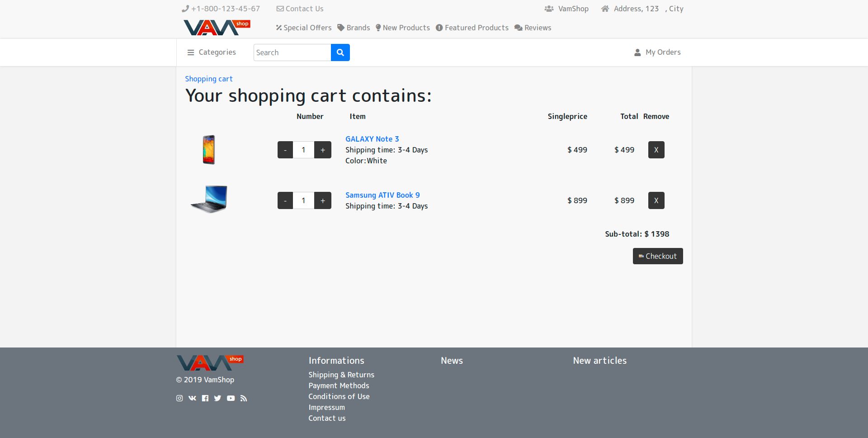Open the Facebook footer icon

coord(205,398)
